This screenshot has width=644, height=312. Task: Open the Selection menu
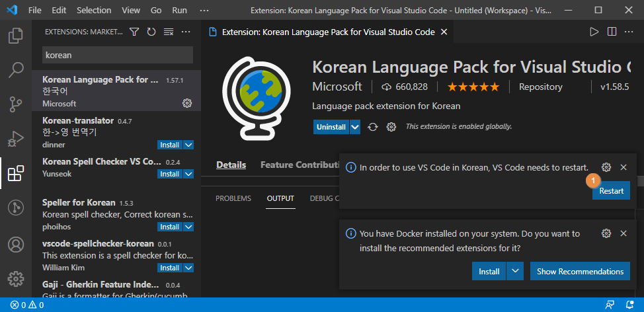pos(94,11)
